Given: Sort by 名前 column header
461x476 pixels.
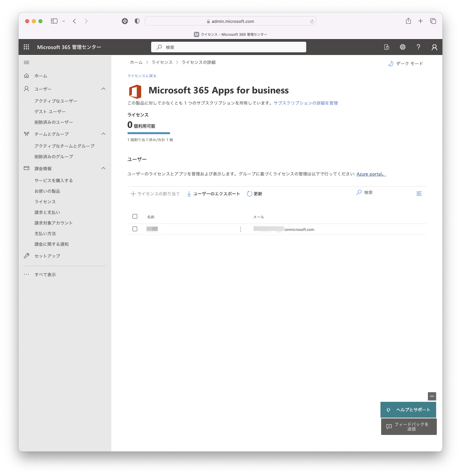Looking at the screenshot, I should [151, 217].
